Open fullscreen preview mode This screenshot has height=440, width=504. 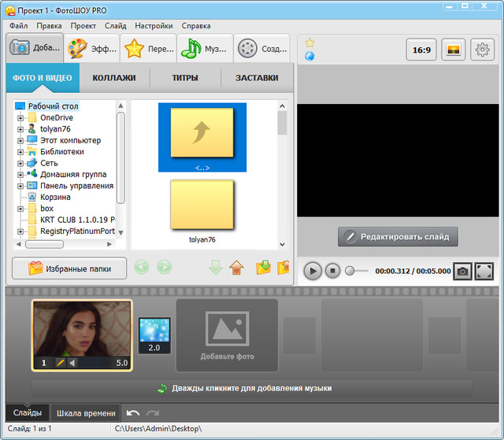[x=484, y=271]
